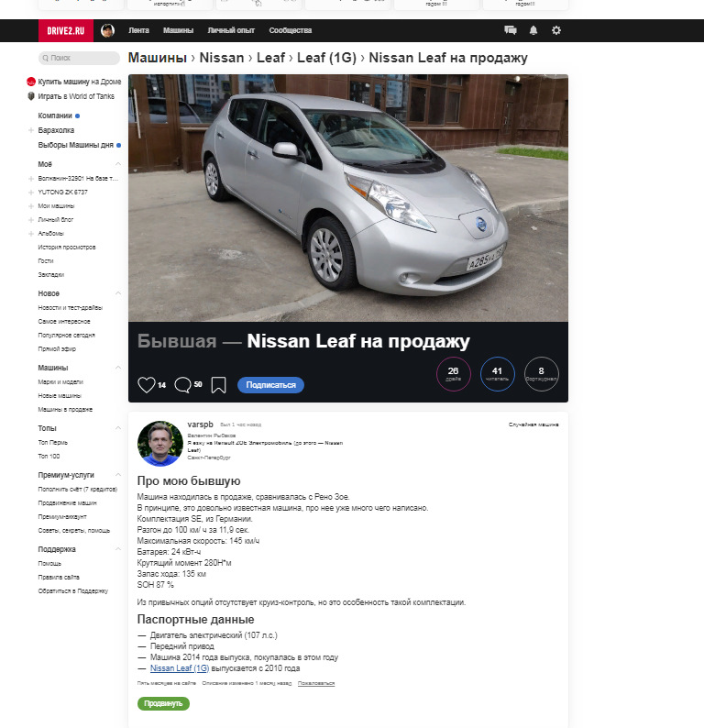Click the plus icon beside Альбомы
Image resolution: width=704 pixels, height=728 pixels.
(31, 234)
